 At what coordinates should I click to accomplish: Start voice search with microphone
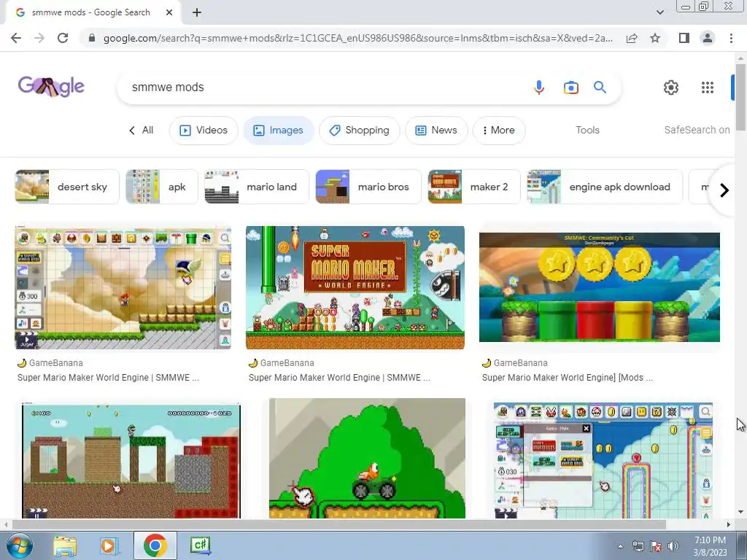539,87
